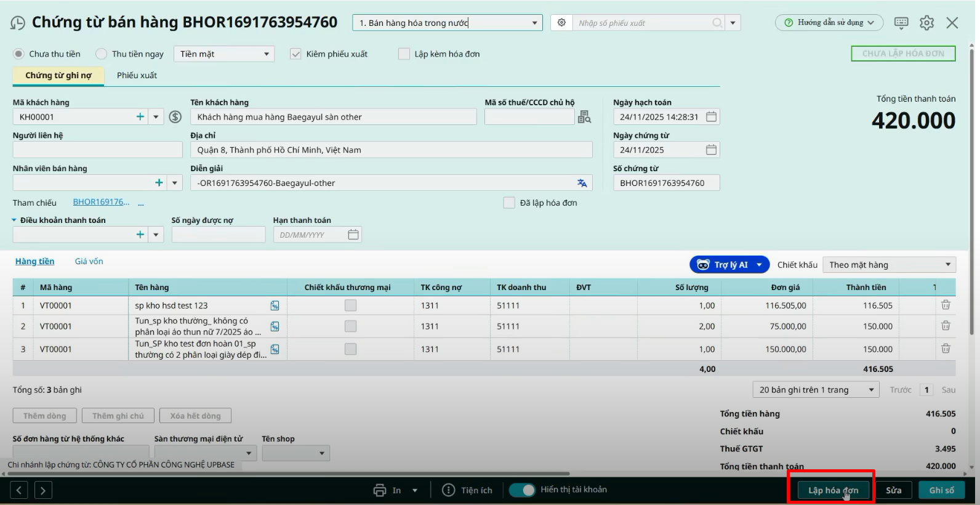
Task: Toggle the Hiển thị tài khoản switch
Action: (x=522, y=490)
